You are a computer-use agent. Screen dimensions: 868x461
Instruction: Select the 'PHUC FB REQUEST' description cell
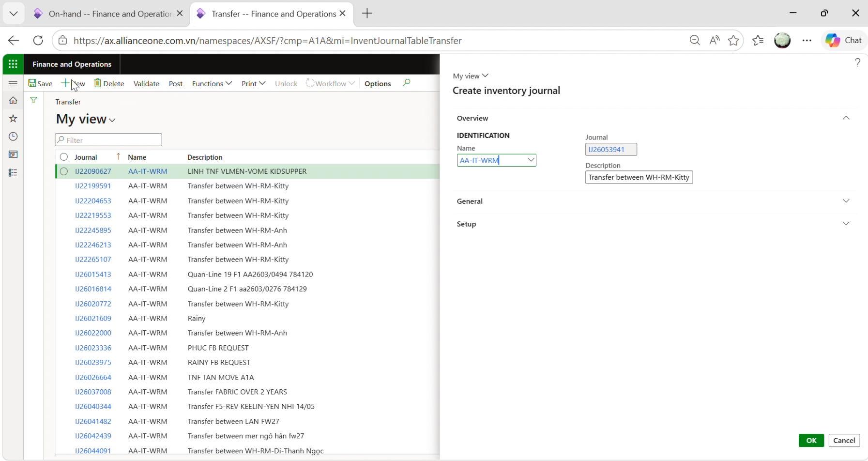coord(218,348)
